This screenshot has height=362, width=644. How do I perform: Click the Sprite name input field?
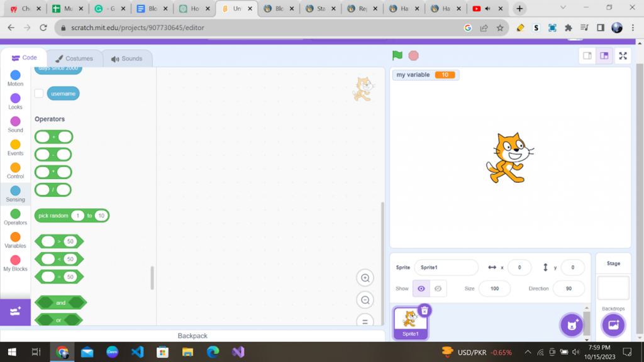click(446, 267)
